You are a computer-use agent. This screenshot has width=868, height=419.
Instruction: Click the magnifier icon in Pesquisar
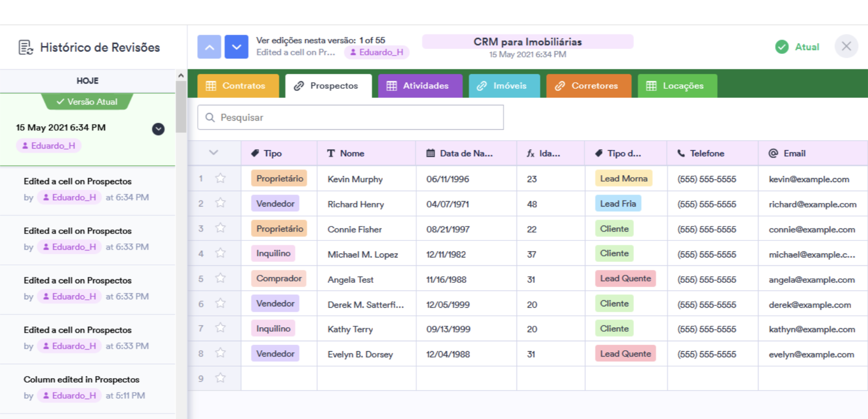point(210,117)
